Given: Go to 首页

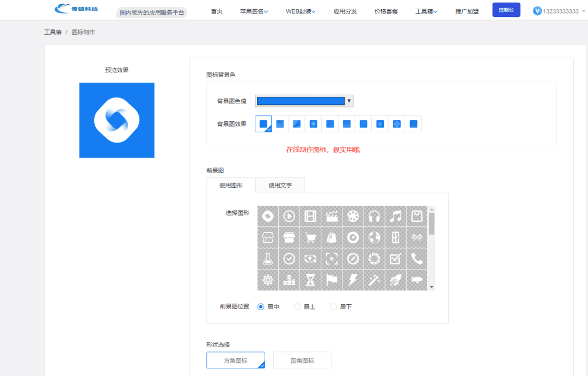Looking at the screenshot, I should pos(217,11).
